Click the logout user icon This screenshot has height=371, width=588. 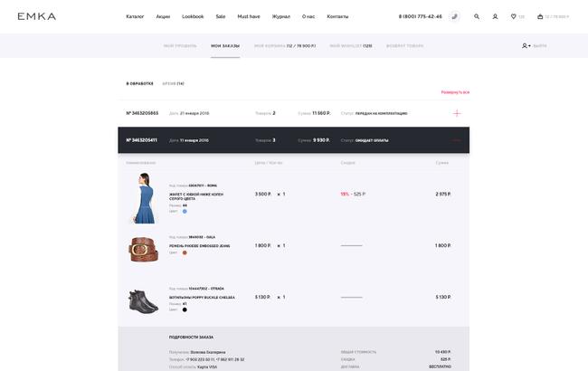pyautogui.click(x=525, y=46)
